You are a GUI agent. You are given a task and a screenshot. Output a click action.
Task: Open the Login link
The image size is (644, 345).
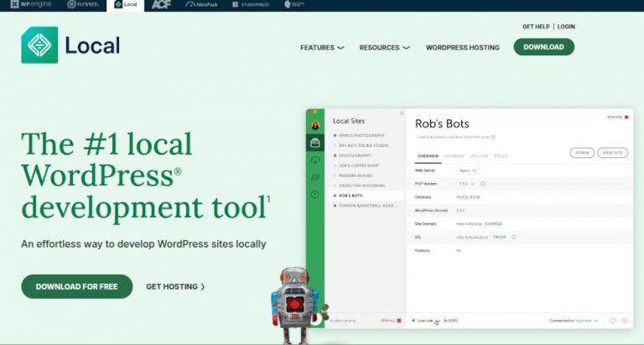coord(566,26)
